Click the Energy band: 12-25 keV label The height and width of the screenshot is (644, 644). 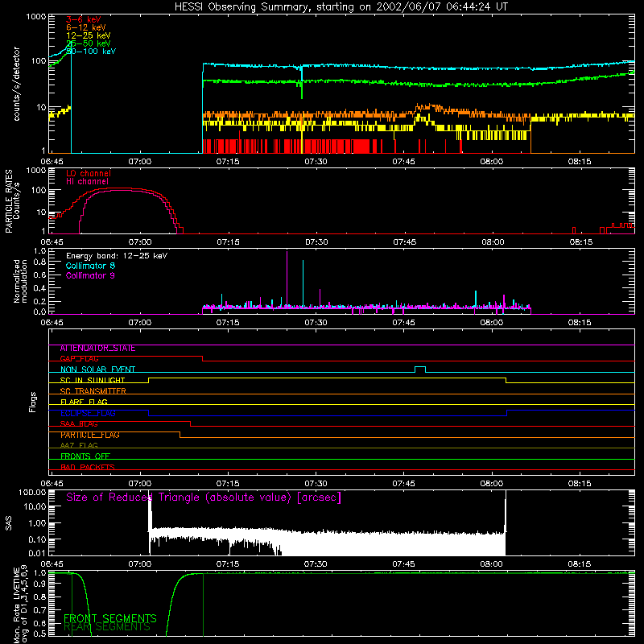(x=117, y=256)
